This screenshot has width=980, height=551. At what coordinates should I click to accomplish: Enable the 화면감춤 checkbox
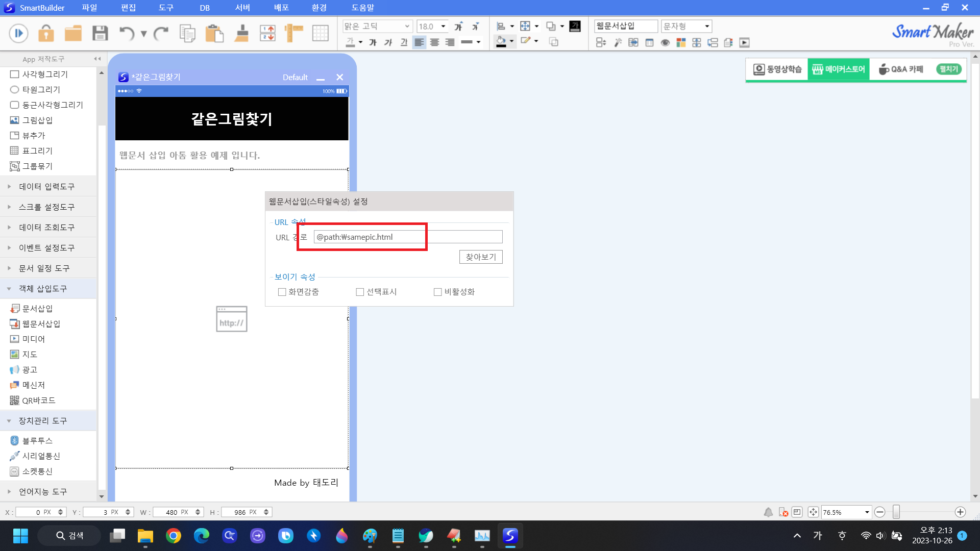282,292
